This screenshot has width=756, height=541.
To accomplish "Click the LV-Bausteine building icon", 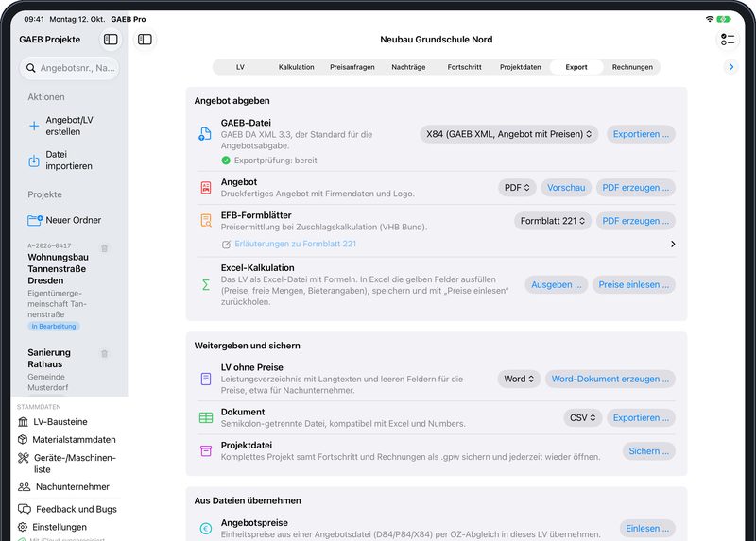I will tap(23, 422).
